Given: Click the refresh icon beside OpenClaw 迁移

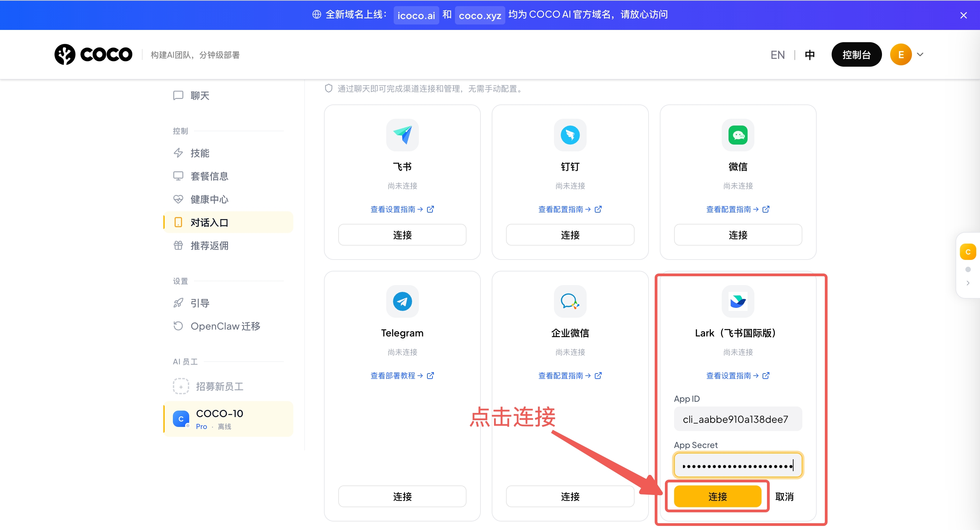Looking at the screenshot, I should click(x=178, y=326).
